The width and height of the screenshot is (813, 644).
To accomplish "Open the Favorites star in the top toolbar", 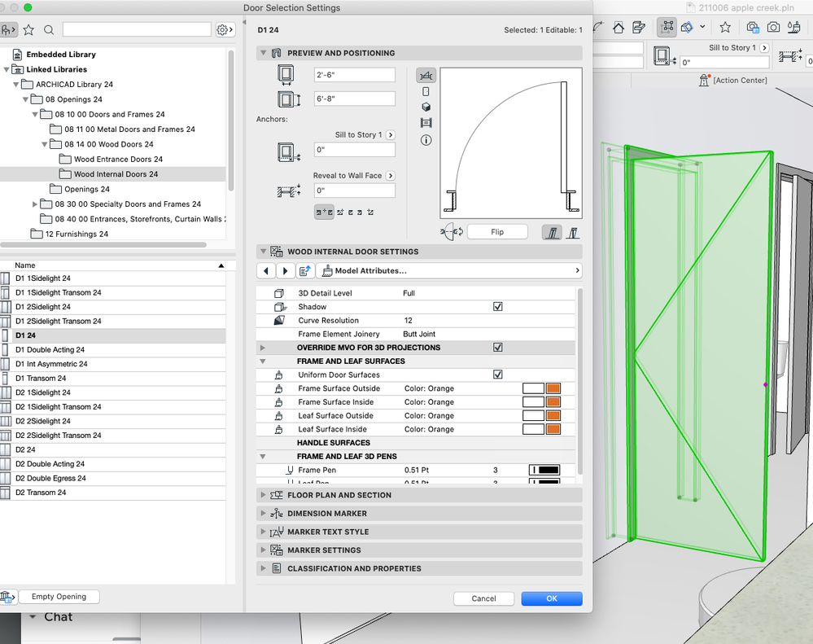I will pyautogui.click(x=725, y=26).
